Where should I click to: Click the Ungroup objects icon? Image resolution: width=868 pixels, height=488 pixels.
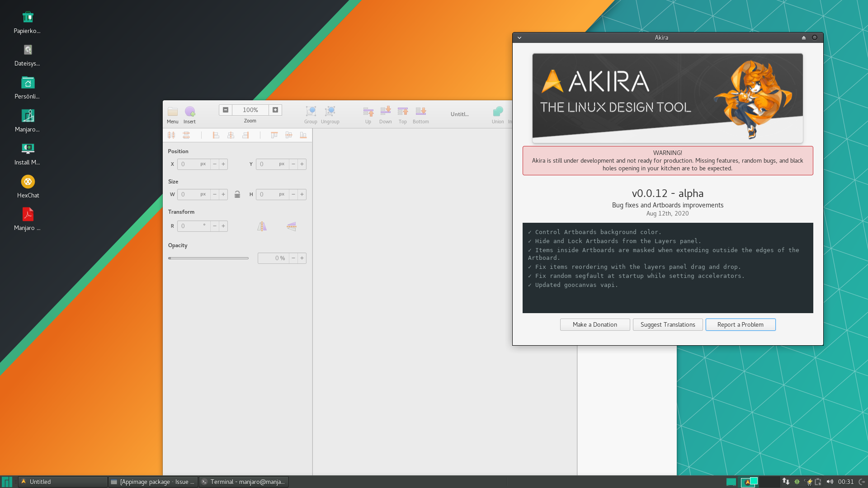pos(330,112)
